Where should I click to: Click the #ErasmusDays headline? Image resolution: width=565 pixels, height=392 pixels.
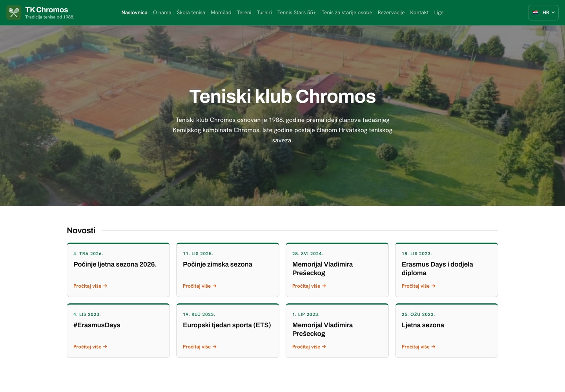(x=97, y=325)
